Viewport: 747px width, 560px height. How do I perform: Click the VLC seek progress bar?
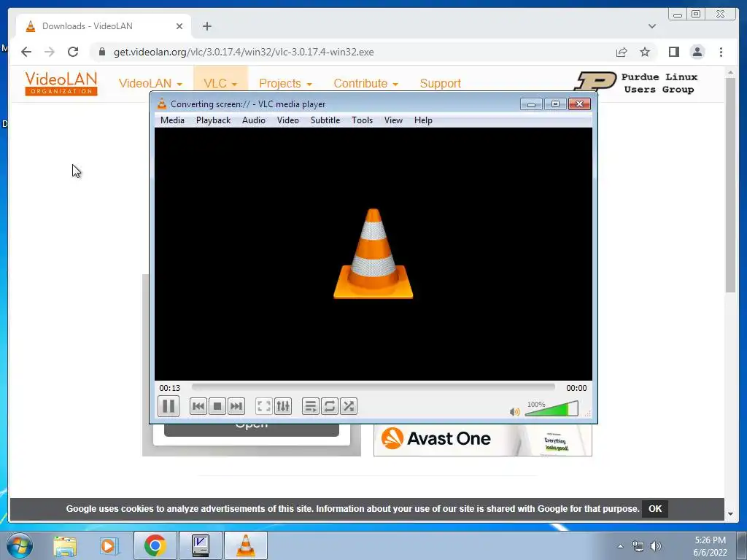pyautogui.click(x=373, y=388)
